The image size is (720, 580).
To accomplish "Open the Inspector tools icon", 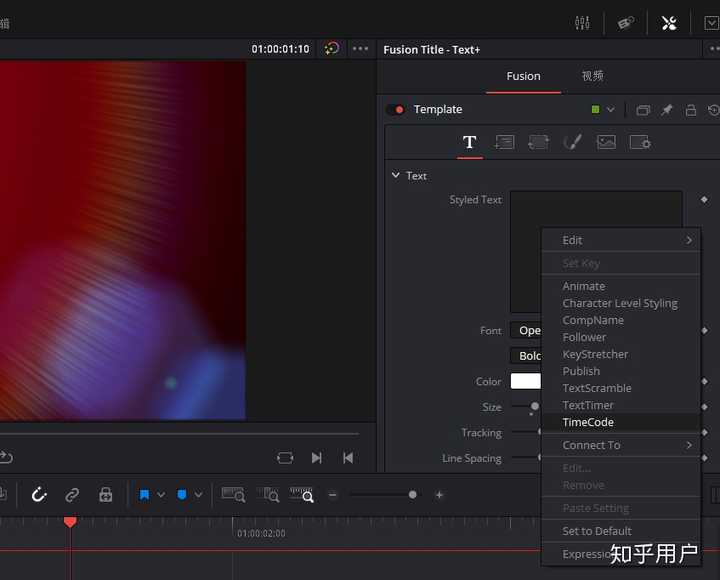I will 669,22.
